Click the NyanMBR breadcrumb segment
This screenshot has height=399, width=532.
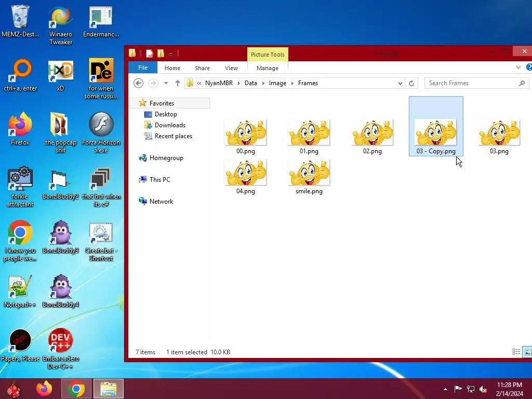[x=219, y=83]
